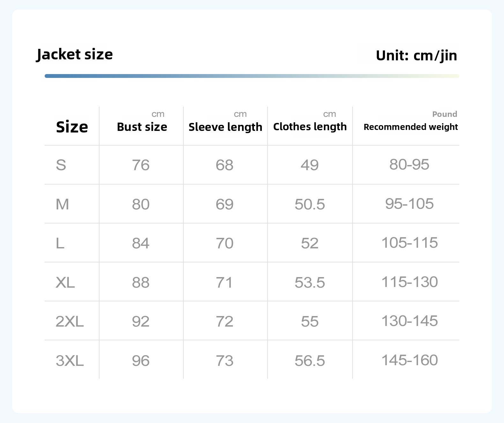
Task: Select the Recommended weight column header
Action: [x=411, y=127]
